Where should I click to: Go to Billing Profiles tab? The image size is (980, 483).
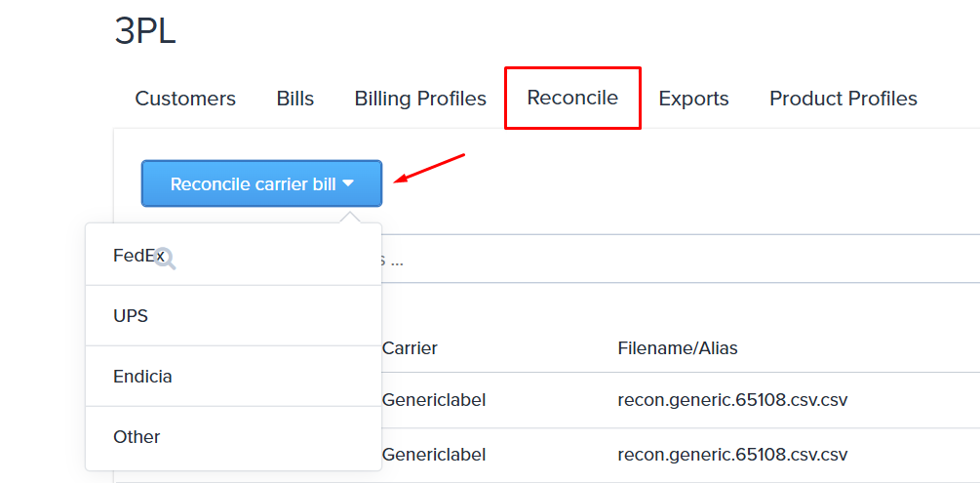[x=420, y=99]
